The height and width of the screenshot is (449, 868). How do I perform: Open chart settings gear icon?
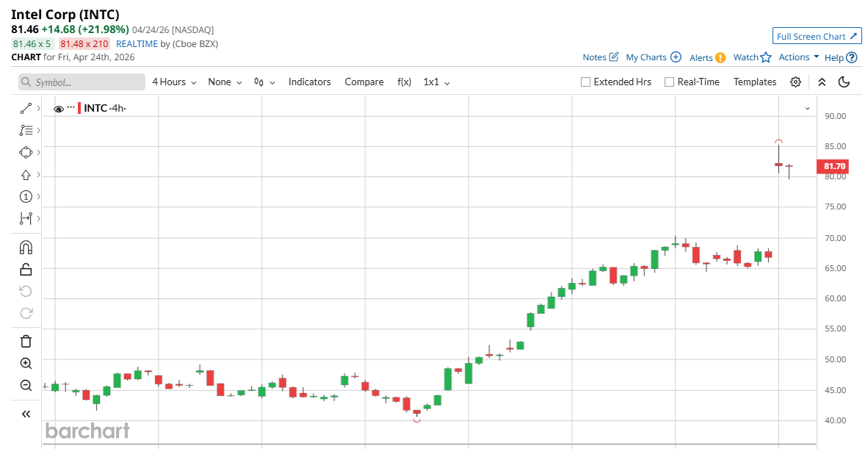coord(795,82)
